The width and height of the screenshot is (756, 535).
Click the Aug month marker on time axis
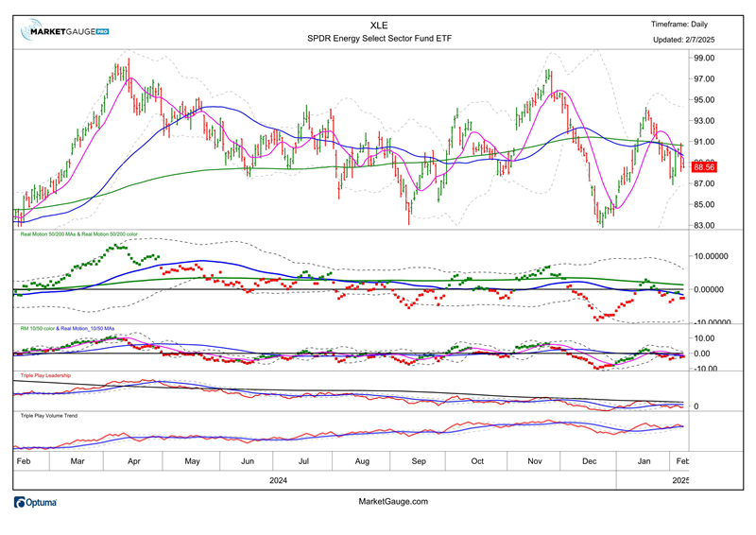[x=363, y=460]
